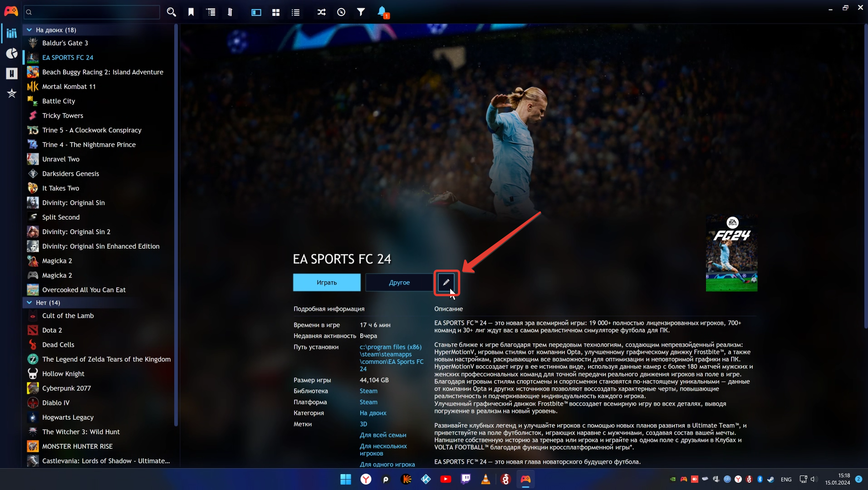Image resolution: width=868 pixels, height=490 pixels.
Task: Click the magnifier search icon in toolbar
Action: 171,12
